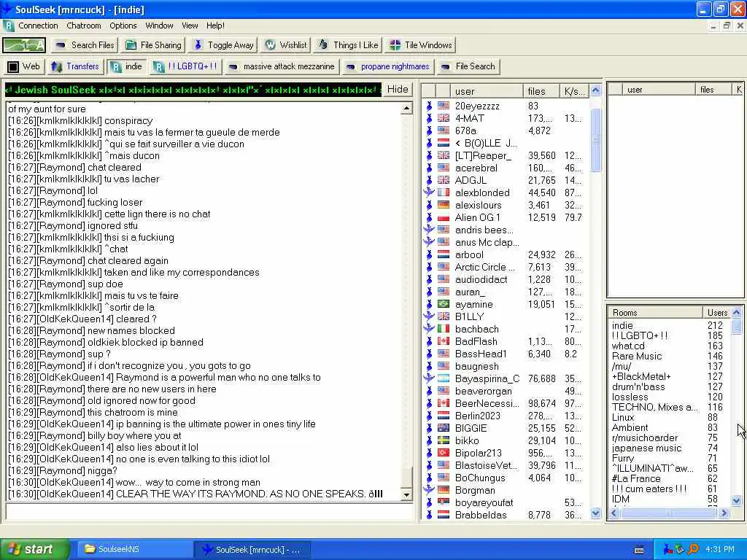747x560 pixels.
Task: Click the chat message input field
Action: (209, 512)
